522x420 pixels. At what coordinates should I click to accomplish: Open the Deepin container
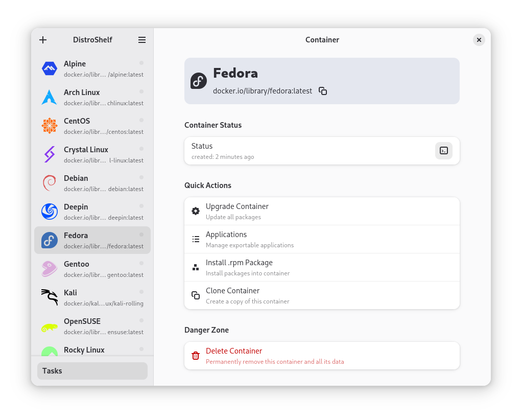(x=92, y=212)
